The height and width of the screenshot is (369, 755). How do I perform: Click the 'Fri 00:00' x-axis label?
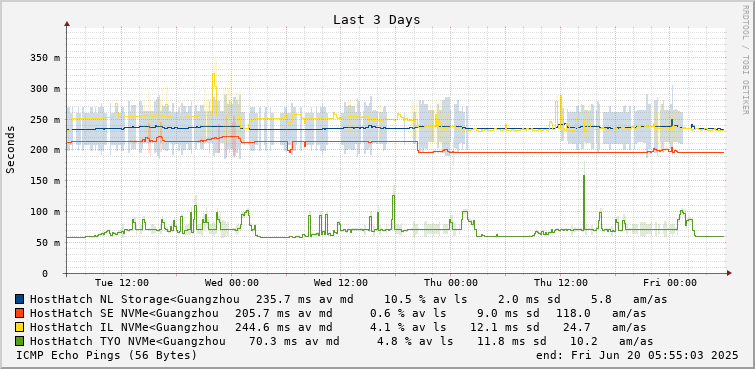point(670,282)
